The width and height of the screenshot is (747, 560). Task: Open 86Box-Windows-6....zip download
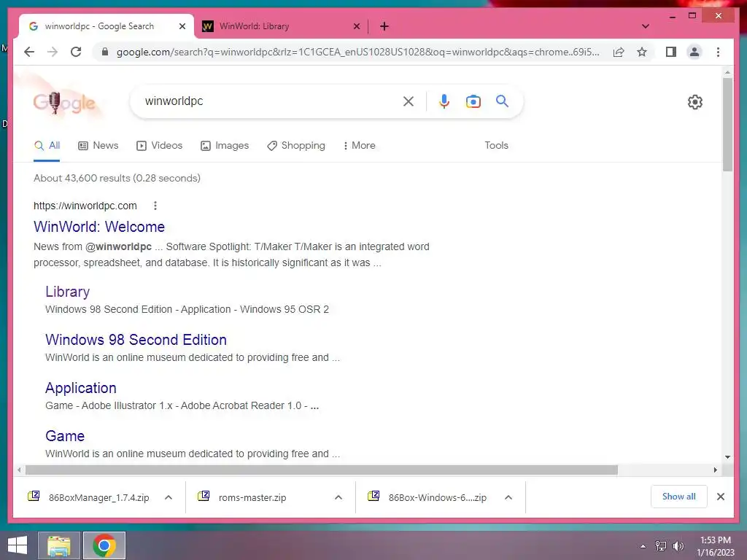(x=429, y=497)
